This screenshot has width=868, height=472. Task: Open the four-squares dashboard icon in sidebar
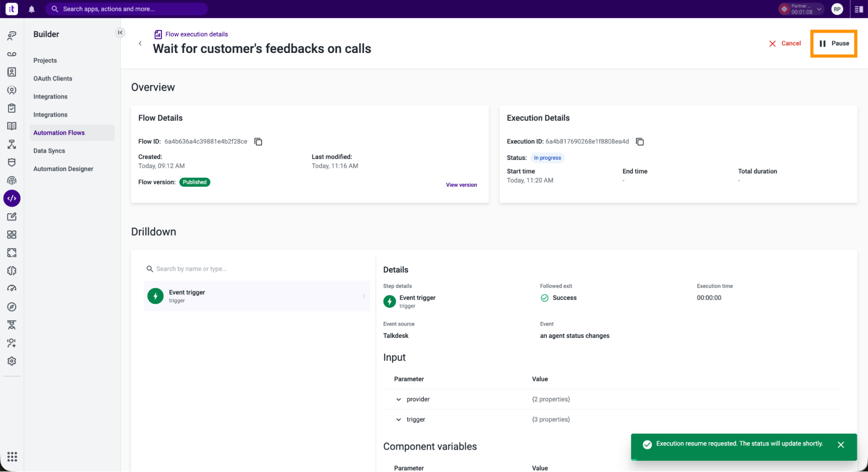tap(12, 235)
